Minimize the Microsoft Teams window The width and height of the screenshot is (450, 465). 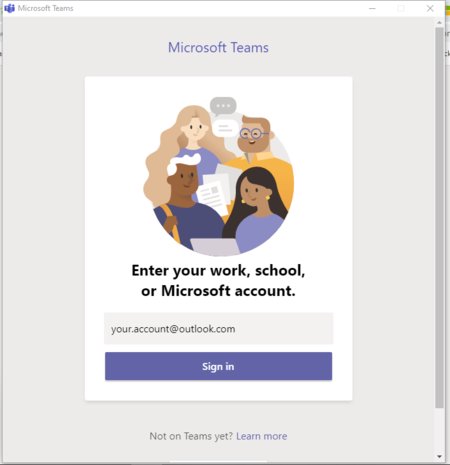pyautogui.click(x=372, y=8)
